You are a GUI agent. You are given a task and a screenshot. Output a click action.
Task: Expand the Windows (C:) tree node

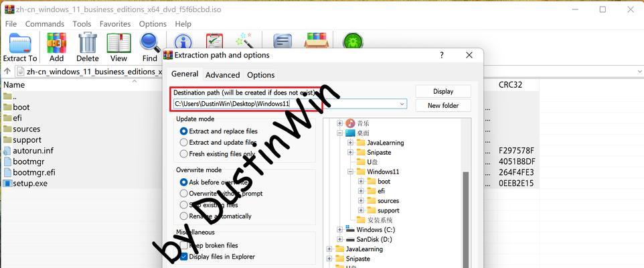click(339, 229)
